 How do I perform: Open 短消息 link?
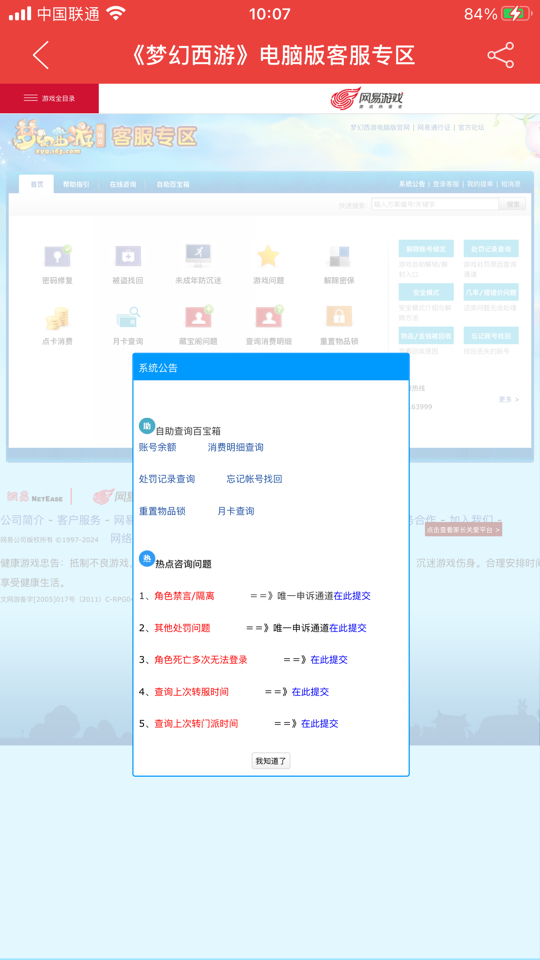(511, 184)
